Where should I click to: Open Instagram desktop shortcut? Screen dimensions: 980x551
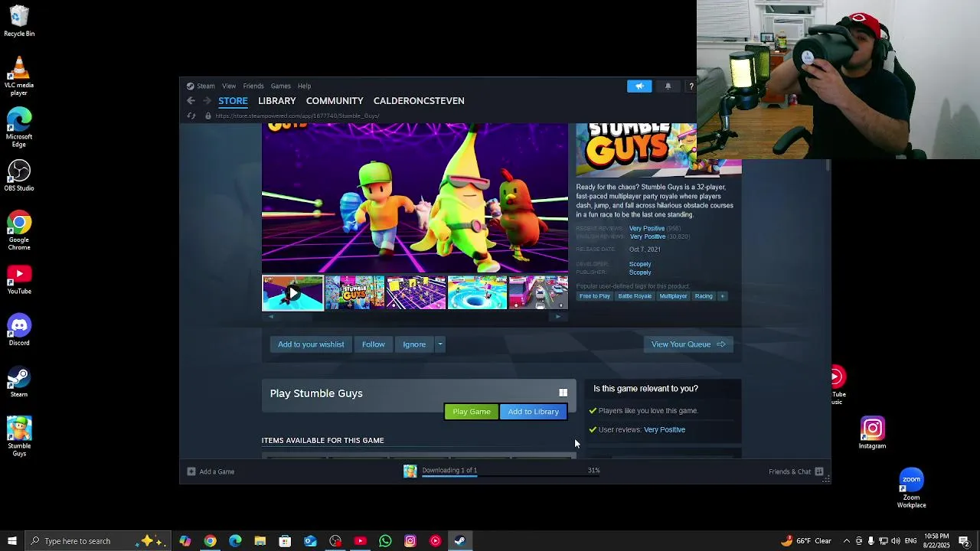pos(872,432)
